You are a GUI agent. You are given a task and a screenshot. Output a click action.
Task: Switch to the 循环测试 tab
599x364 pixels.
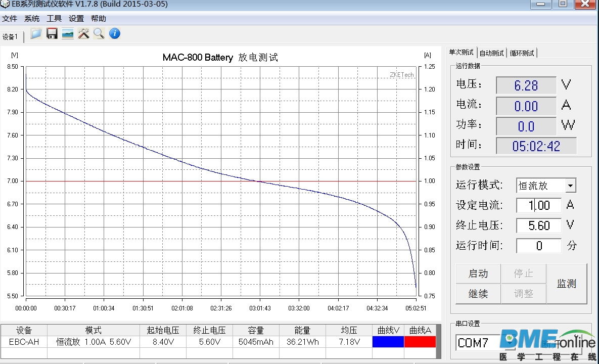[x=522, y=53]
